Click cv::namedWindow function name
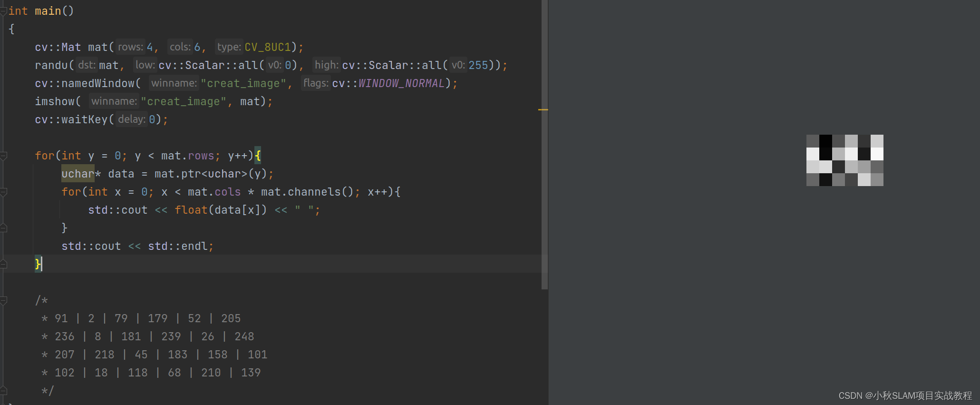The width and height of the screenshot is (980, 405). (85, 83)
